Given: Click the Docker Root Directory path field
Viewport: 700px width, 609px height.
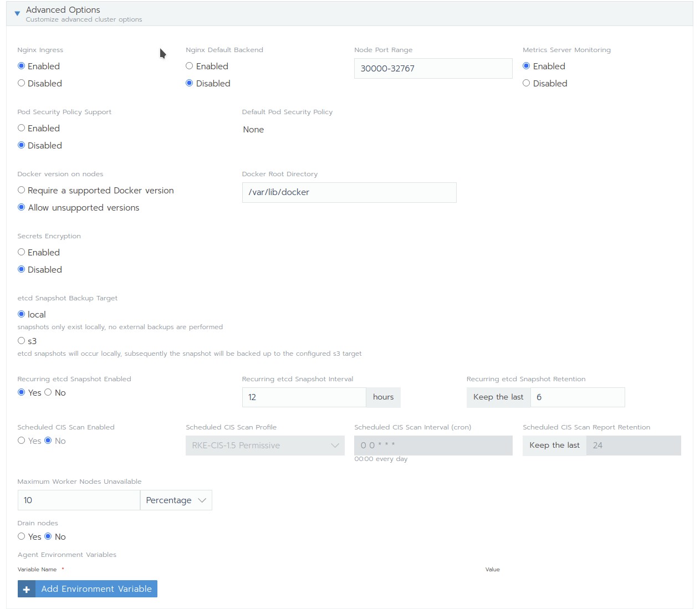Looking at the screenshot, I should point(349,192).
